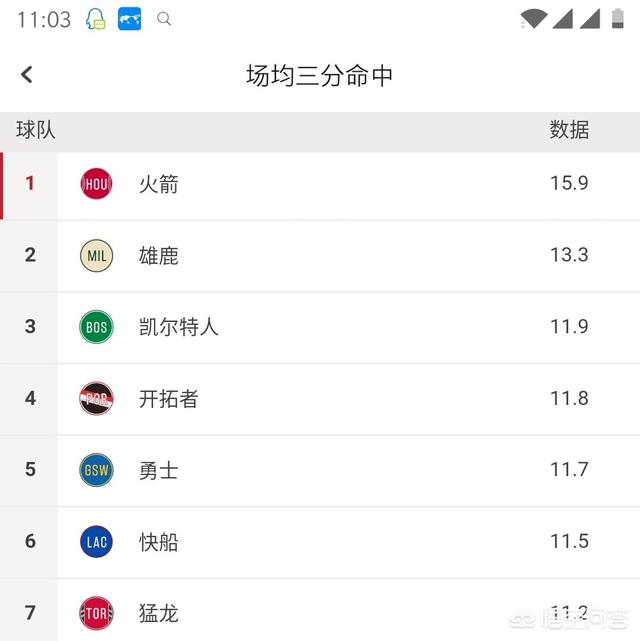This screenshot has width=640, height=641.
Task: Select the 勇士 team name
Action: pyautogui.click(x=159, y=470)
